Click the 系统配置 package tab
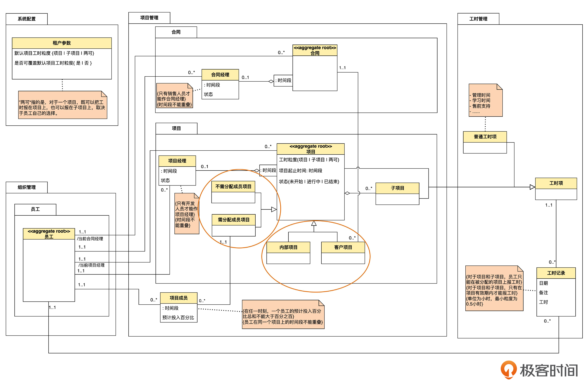The width and height of the screenshot is (588, 386). 27,19
